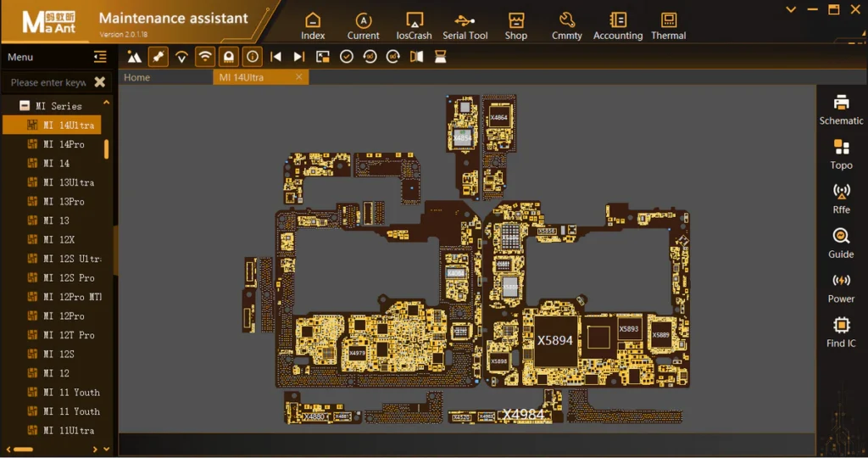Click the Ma Ant logo
868x458 pixels.
click(x=48, y=22)
